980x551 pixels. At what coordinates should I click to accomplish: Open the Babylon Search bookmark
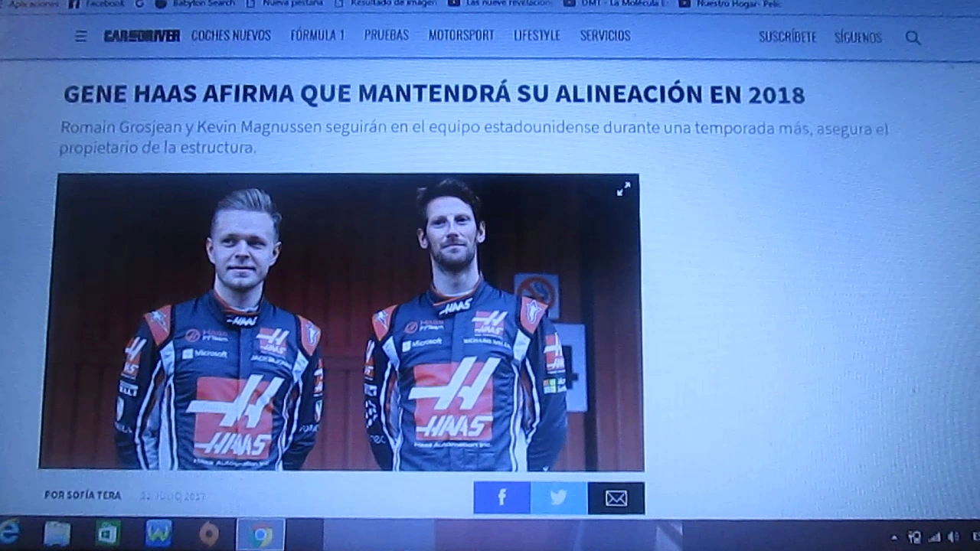coord(194,4)
